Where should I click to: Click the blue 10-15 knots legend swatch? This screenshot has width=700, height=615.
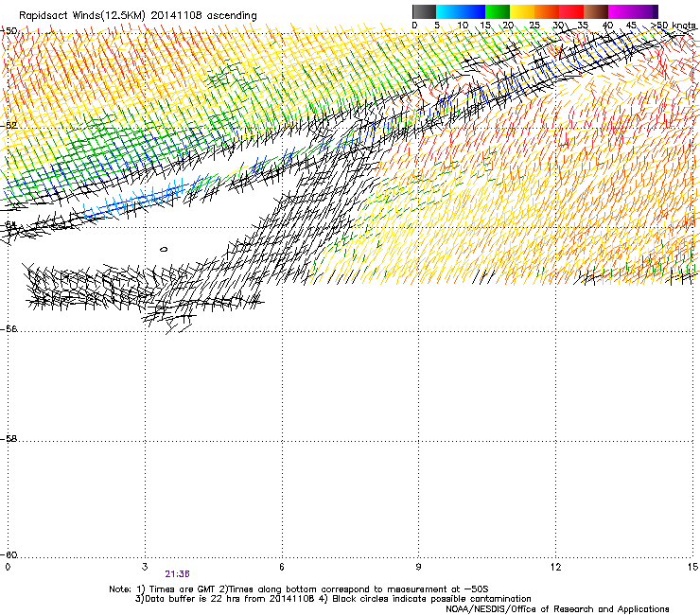[x=473, y=11]
